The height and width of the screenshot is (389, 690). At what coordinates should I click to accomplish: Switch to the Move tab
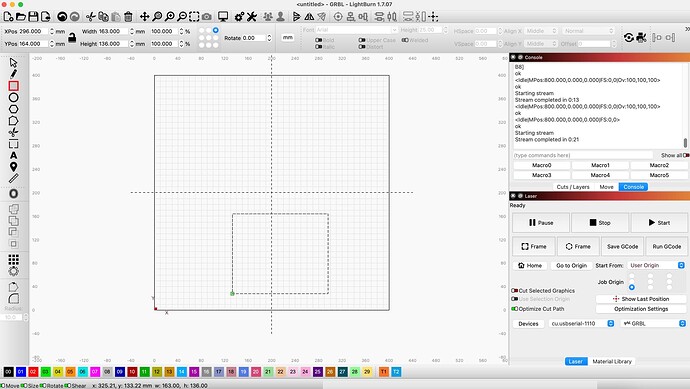click(606, 187)
